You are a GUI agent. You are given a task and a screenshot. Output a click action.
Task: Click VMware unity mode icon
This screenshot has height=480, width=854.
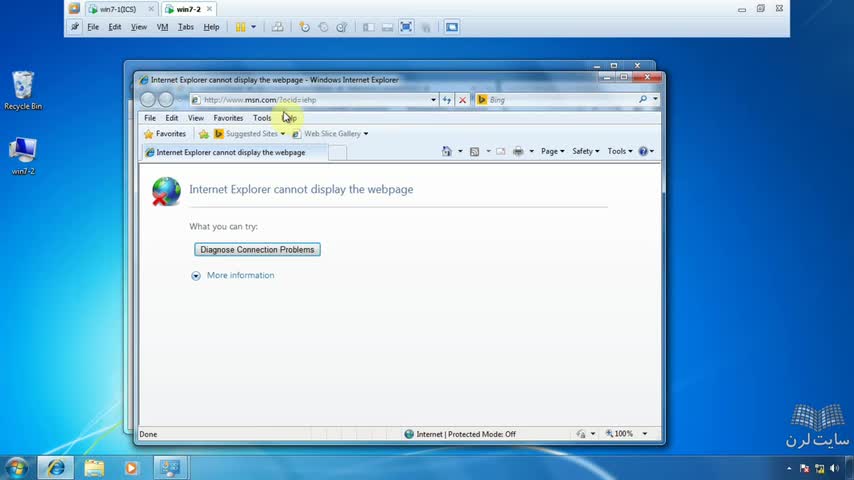pos(426,27)
